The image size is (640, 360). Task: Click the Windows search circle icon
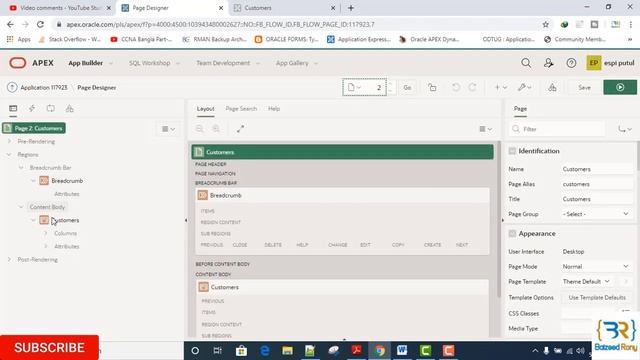195,351
